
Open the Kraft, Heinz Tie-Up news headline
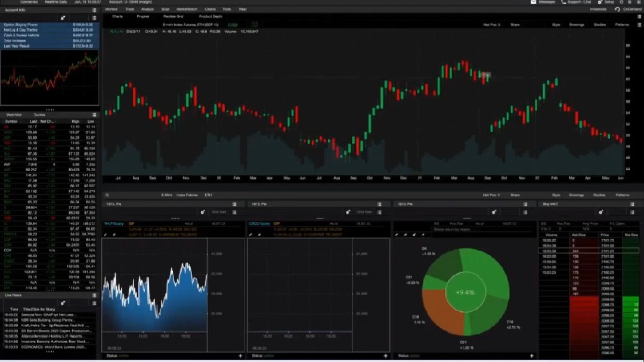[x=55, y=326]
